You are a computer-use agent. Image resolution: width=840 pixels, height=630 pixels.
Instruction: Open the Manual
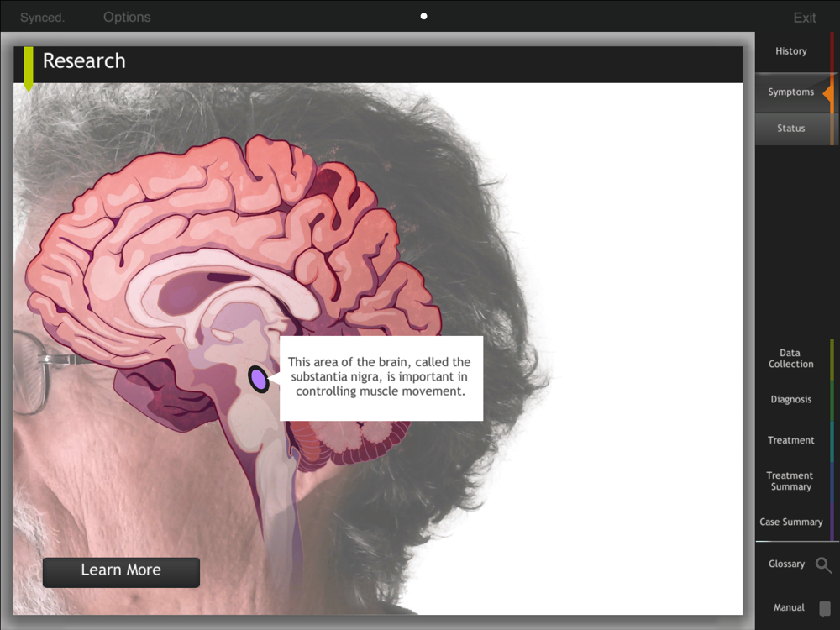789,607
